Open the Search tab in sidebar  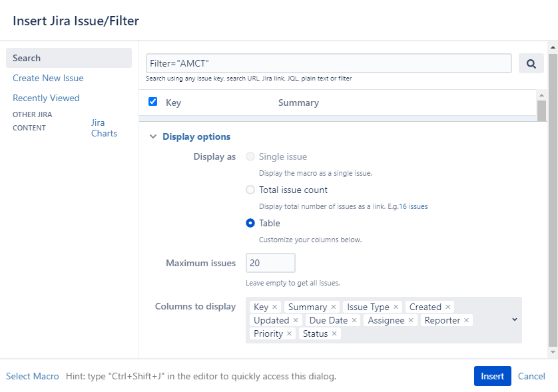(69, 58)
